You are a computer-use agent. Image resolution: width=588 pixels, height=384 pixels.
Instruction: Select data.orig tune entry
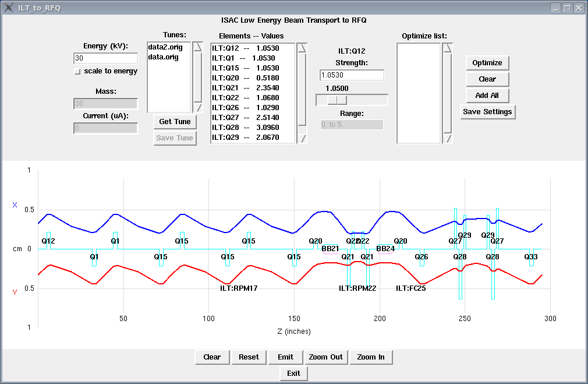(164, 57)
